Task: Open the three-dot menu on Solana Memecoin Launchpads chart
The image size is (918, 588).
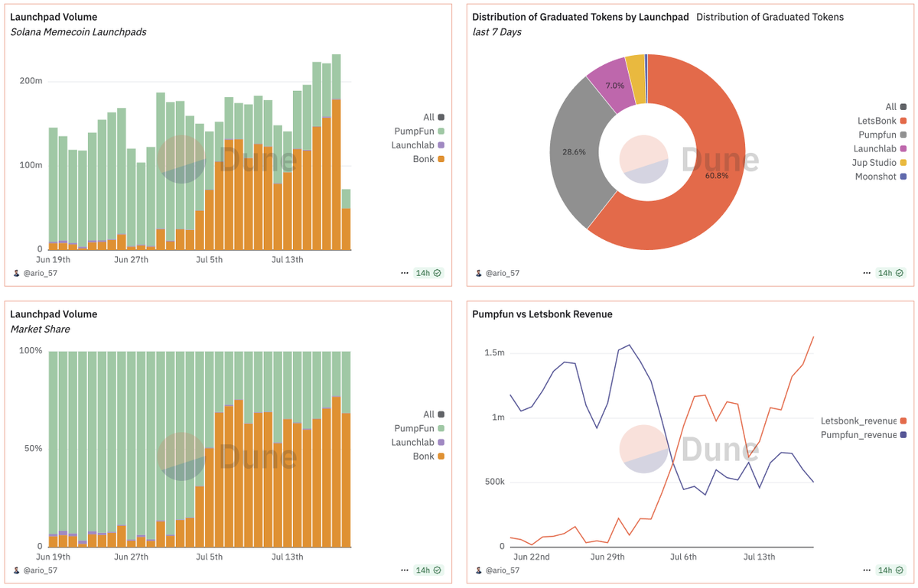Action: click(x=405, y=273)
